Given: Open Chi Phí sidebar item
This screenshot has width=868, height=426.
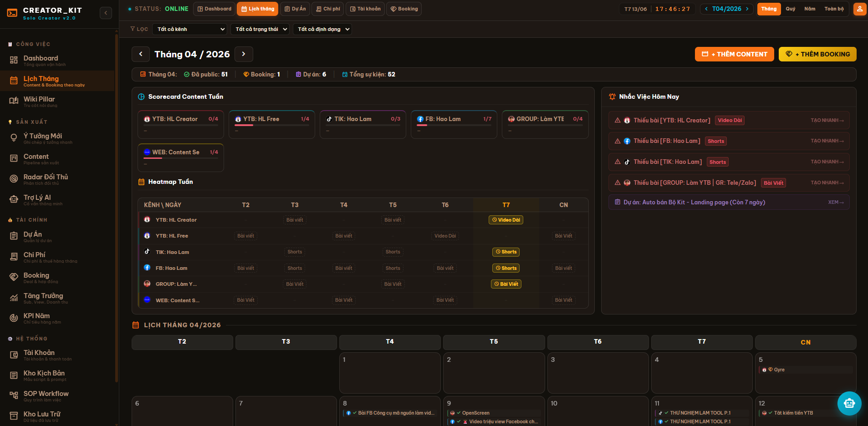Looking at the screenshot, I should tap(57, 257).
